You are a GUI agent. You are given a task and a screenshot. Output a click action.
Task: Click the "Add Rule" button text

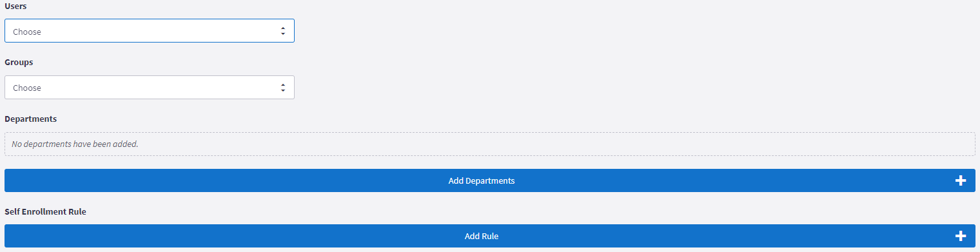click(x=482, y=236)
